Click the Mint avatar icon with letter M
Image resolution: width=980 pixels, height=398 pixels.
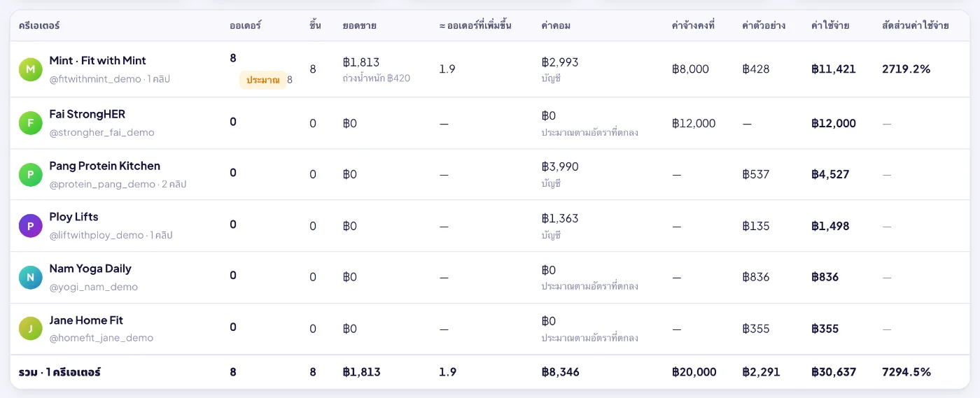coord(30,69)
